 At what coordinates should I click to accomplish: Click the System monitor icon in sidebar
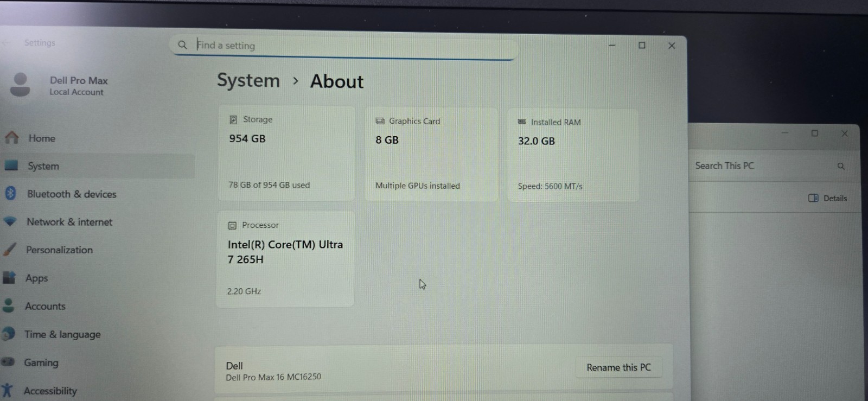pyautogui.click(x=11, y=166)
